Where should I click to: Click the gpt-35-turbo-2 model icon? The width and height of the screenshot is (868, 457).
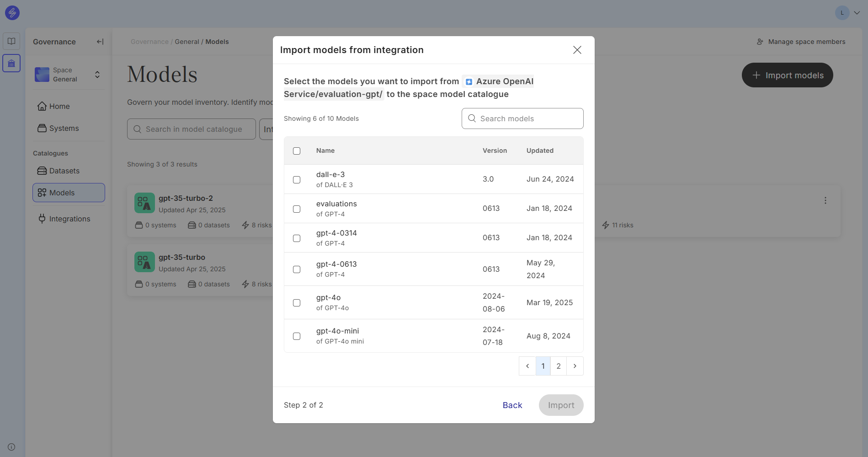pos(144,203)
